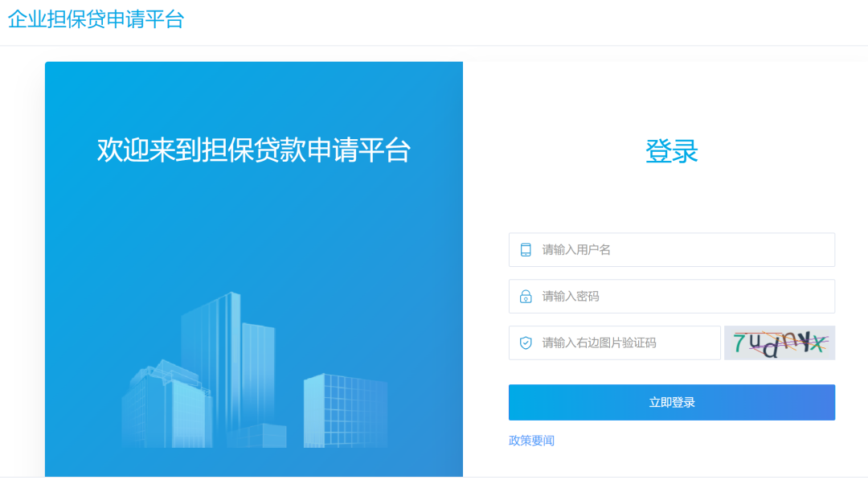
Task: Focus the 请输入用户名 username input
Action: [x=683, y=250]
